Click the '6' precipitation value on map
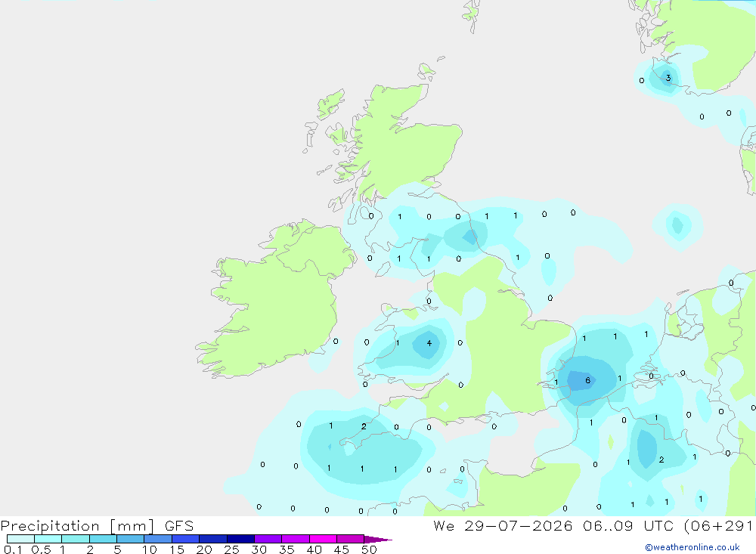Image resolution: width=756 pixels, height=554 pixels. tap(587, 380)
